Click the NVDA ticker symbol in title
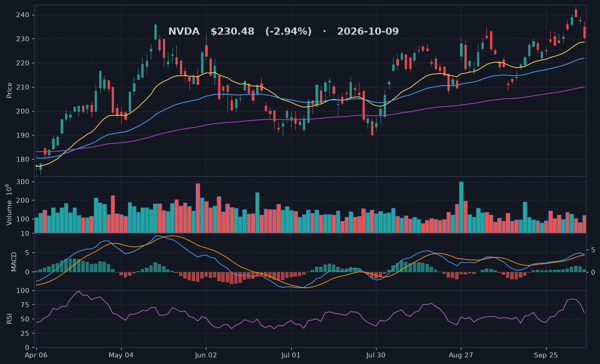600x364 pixels. [x=184, y=32]
